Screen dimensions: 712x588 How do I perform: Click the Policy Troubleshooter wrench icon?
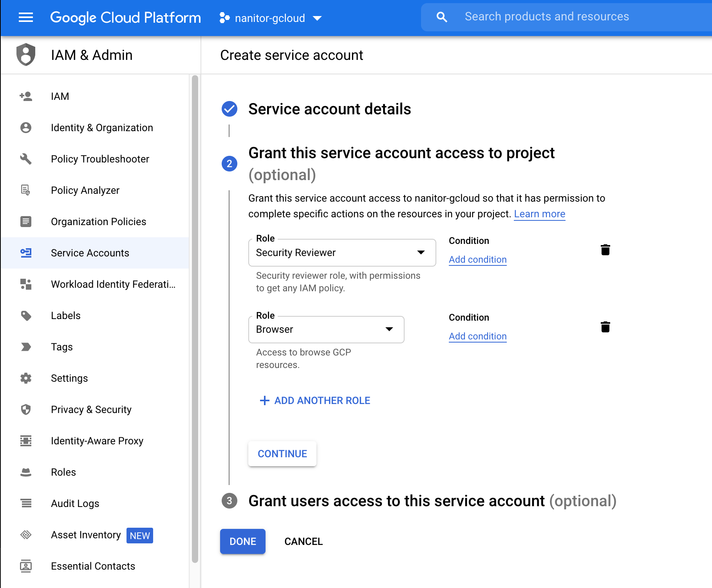click(x=26, y=159)
